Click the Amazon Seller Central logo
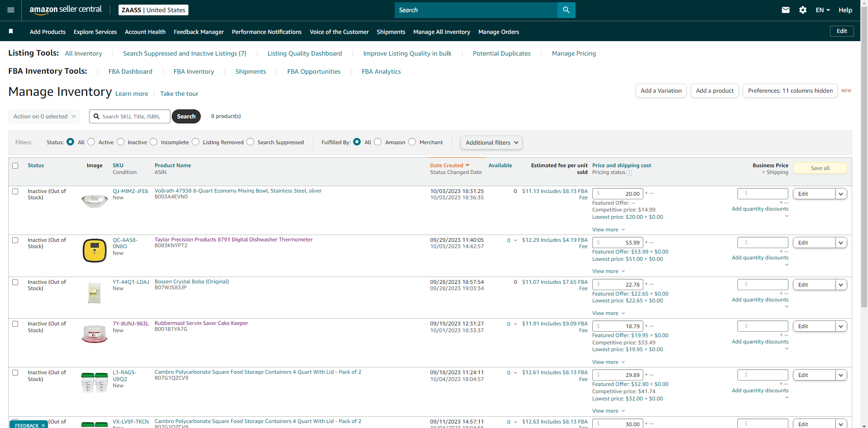Screen dimensions: 868x428 pyautogui.click(x=66, y=10)
